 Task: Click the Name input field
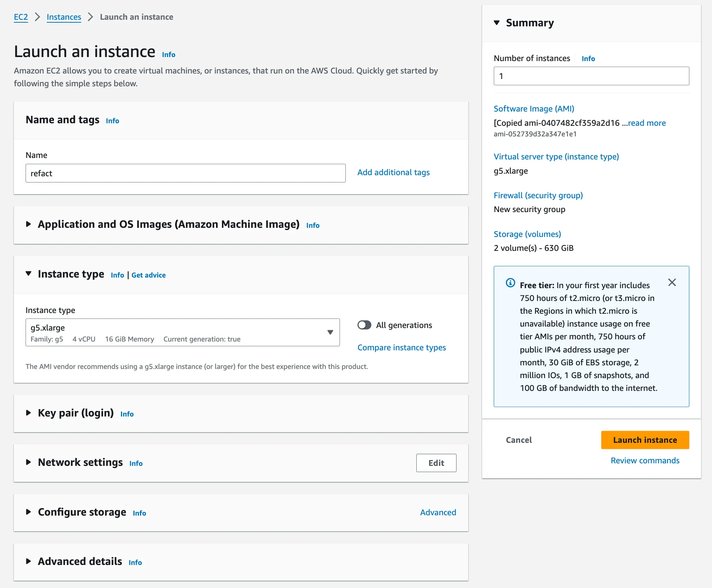tap(185, 173)
